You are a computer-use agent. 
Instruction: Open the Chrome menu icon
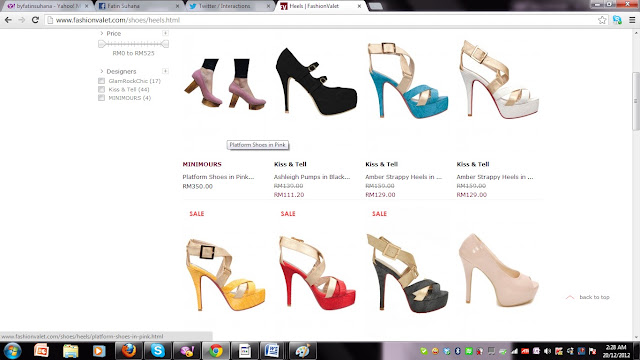[x=632, y=20]
